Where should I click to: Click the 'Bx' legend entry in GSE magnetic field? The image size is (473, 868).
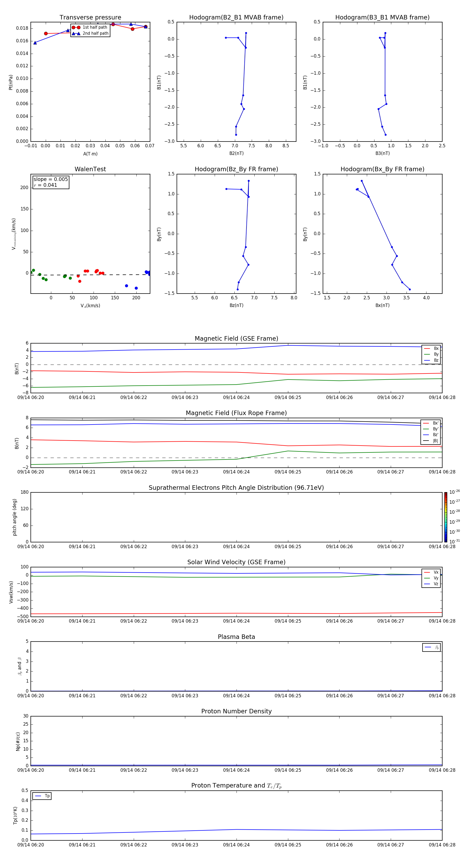[431, 349]
